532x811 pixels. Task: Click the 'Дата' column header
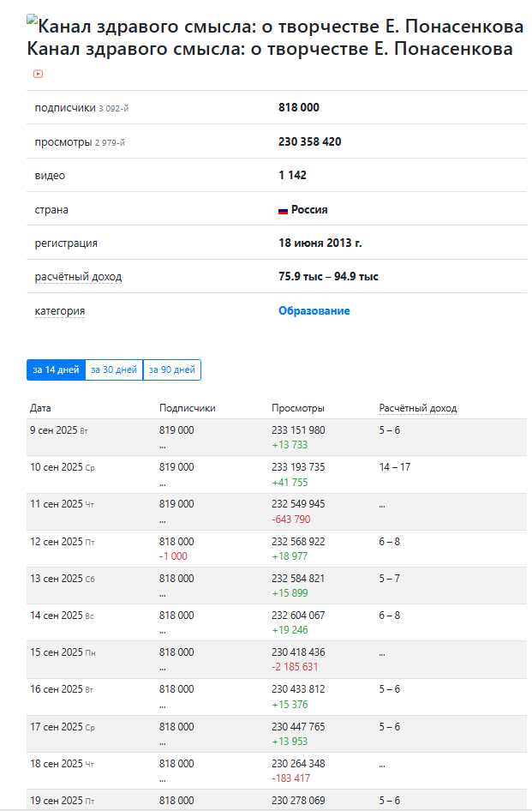40,408
